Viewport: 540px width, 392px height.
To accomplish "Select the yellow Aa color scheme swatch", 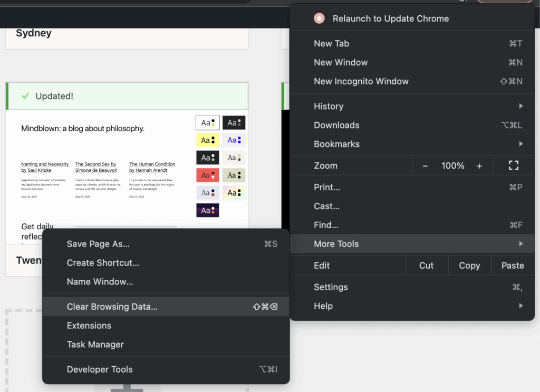I will (x=207, y=140).
